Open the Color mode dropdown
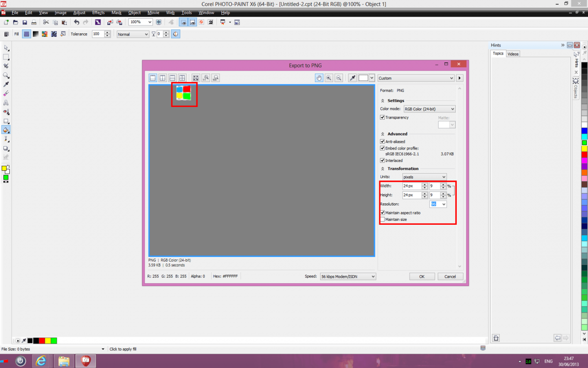Screen dimensions: 588x368 [x=429, y=109]
